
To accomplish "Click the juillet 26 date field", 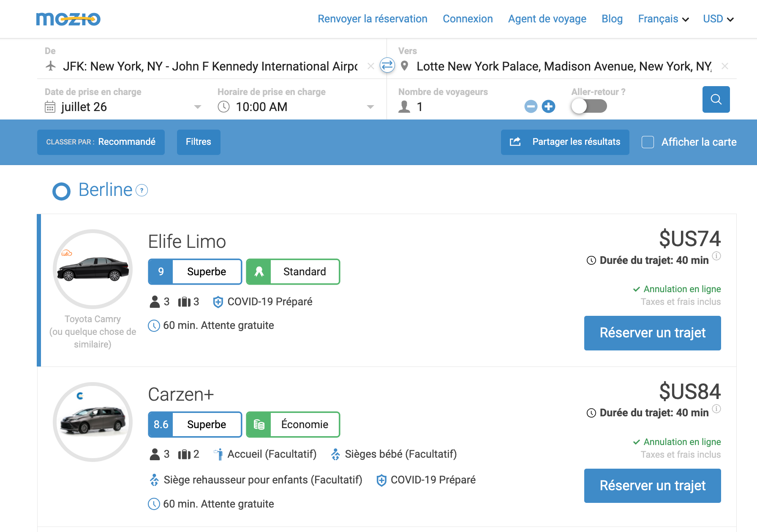I will point(123,107).
